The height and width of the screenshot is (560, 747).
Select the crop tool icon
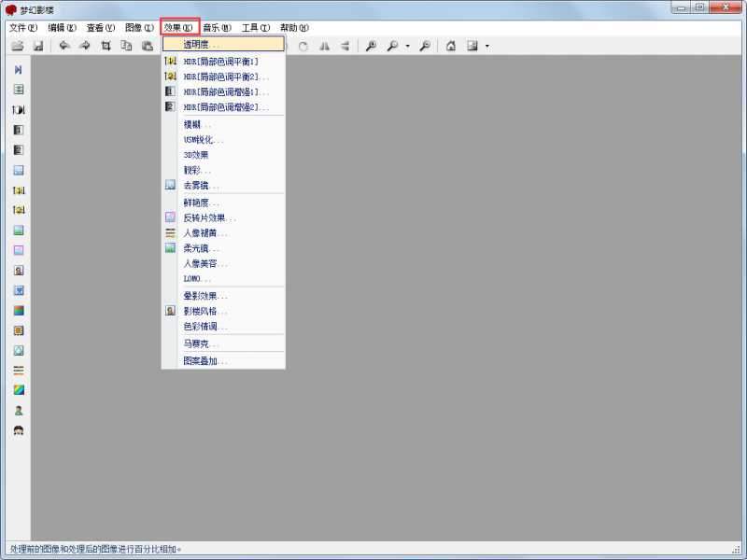point(106,46)
